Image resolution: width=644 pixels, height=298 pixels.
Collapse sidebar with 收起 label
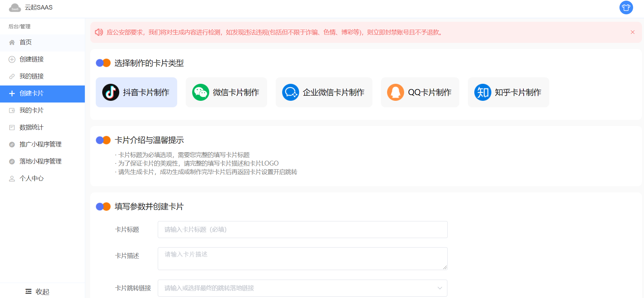[43, 292]
